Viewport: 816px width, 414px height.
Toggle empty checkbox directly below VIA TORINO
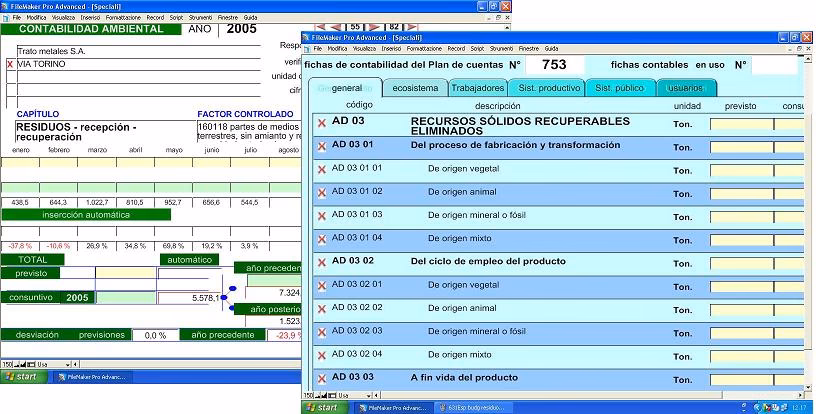coord(11,77)
